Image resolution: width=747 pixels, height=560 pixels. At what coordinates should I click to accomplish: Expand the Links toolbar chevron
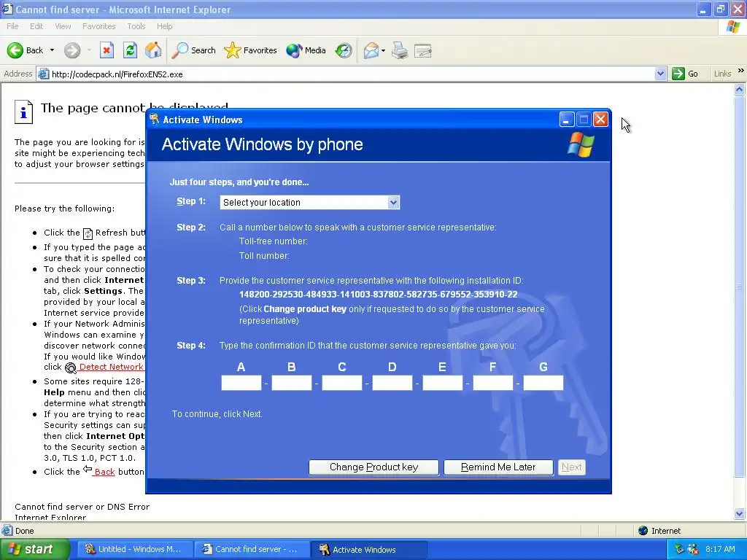[741, 71]
